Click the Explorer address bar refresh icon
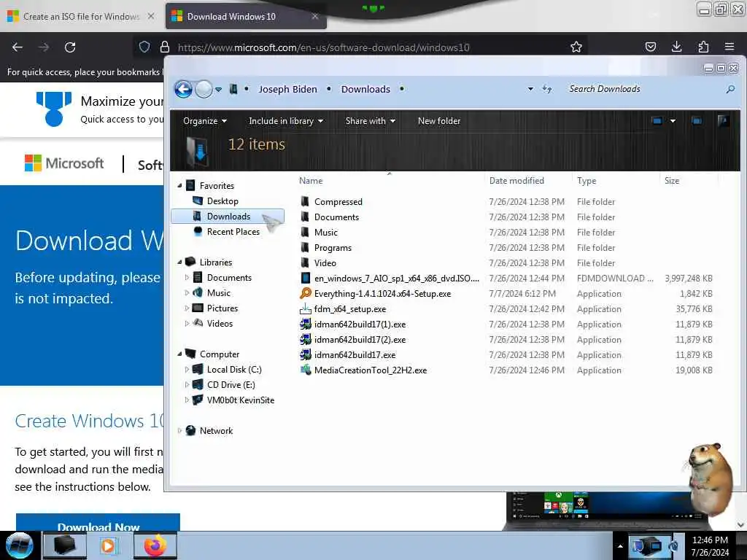 pyautogui.click(x=547, y=89)
